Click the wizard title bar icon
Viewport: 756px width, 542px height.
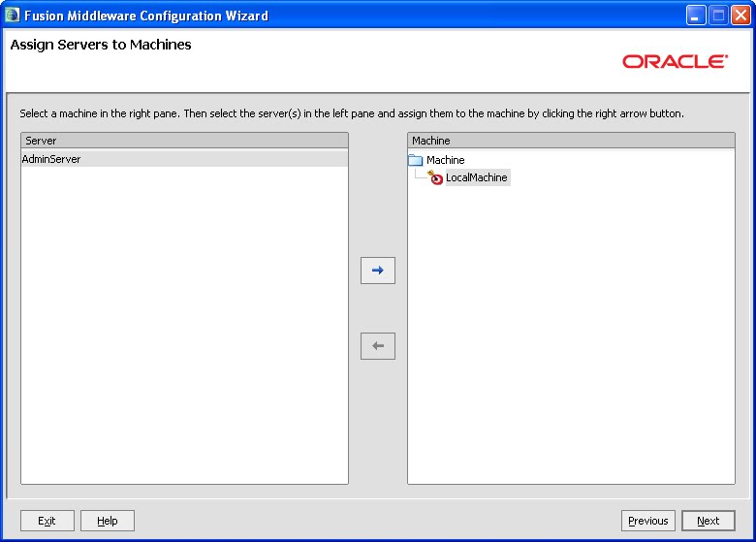12,16
